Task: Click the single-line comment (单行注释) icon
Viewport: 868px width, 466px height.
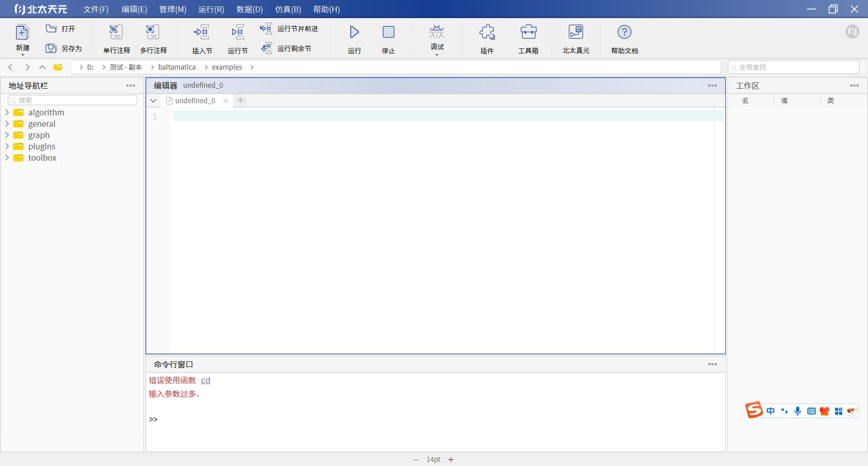Action: pyautogui.click(x=116, y=32)
